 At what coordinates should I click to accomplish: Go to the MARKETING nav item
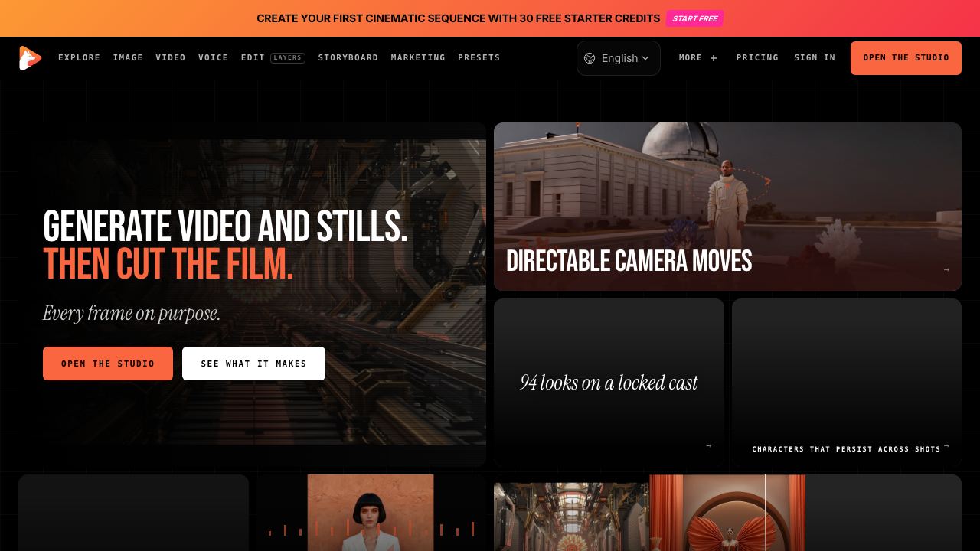click(x=418, y=58)
